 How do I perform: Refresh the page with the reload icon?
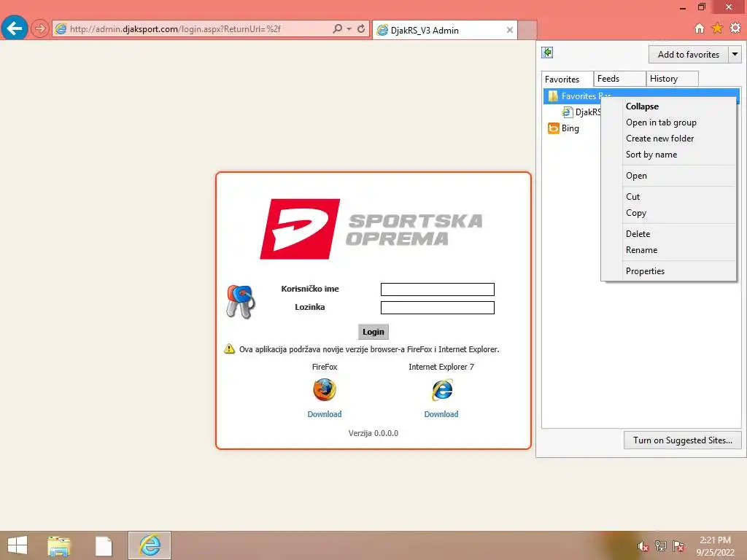click(x=361, y=28)
